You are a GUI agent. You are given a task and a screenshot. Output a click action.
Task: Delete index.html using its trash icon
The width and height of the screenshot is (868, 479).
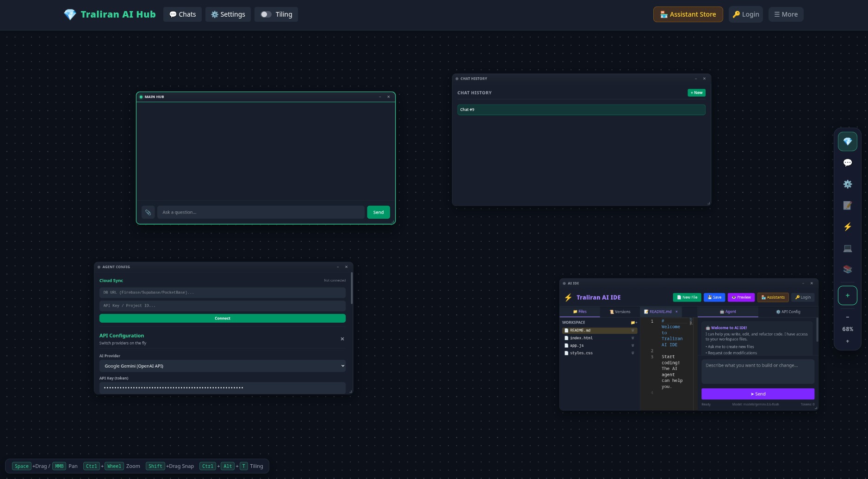point(632,338)
